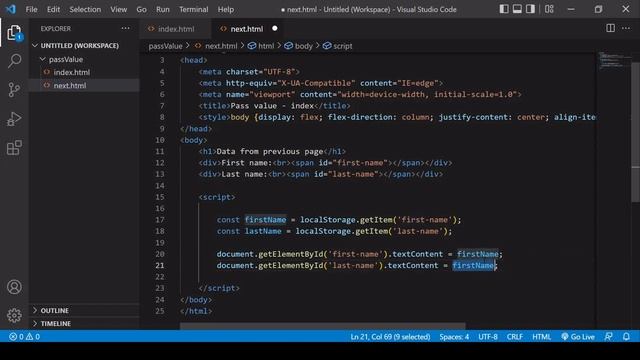Open the Go menu
This screenshot has height=360, width=640.
point(141,9)
